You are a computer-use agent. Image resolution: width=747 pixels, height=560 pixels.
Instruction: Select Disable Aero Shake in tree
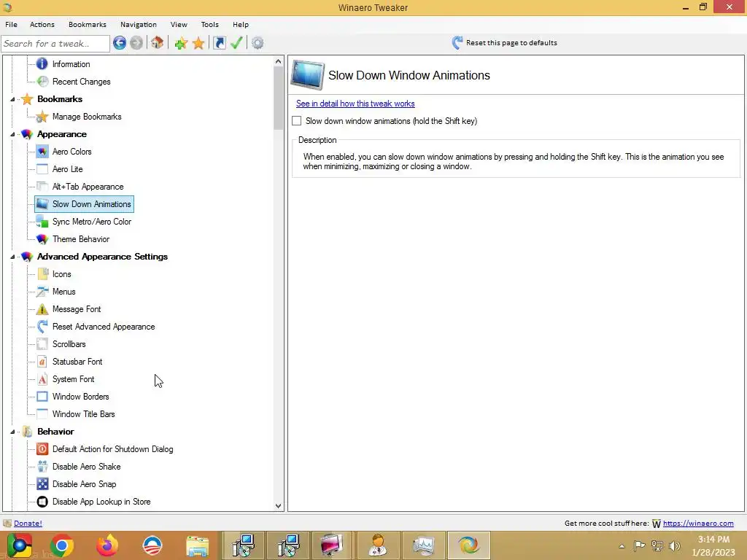click(x=86, y=467)
